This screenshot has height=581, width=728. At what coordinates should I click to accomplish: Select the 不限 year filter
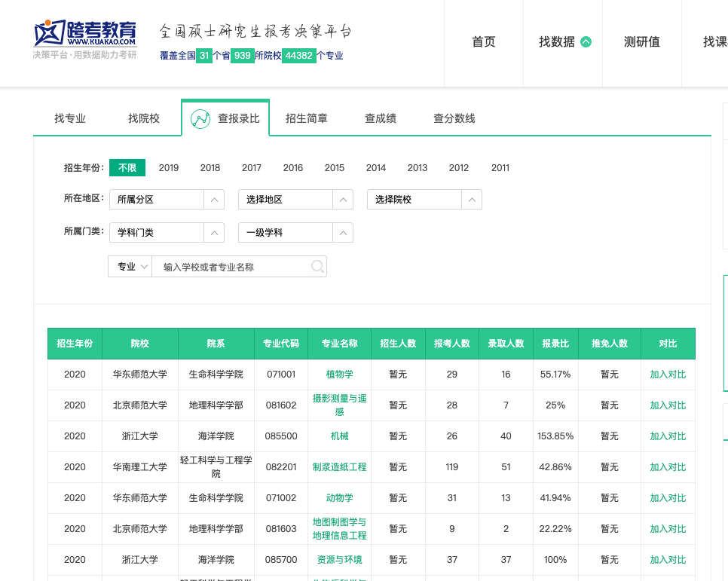coord(127,167)
